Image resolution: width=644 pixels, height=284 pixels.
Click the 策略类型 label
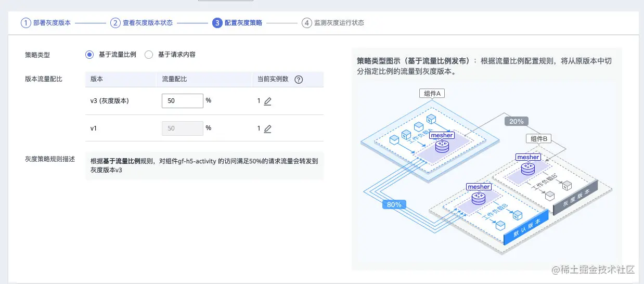pyautogui.click(x=37, y=55)
